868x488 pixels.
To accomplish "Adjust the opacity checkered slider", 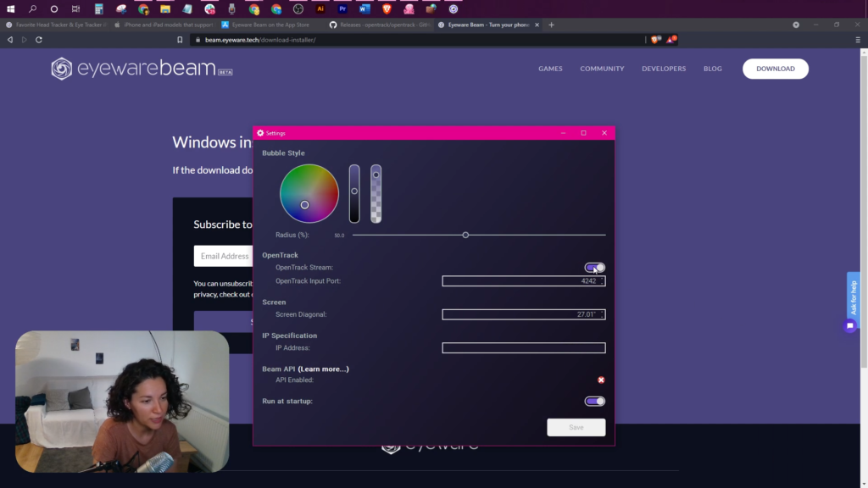I will (376, 194).
